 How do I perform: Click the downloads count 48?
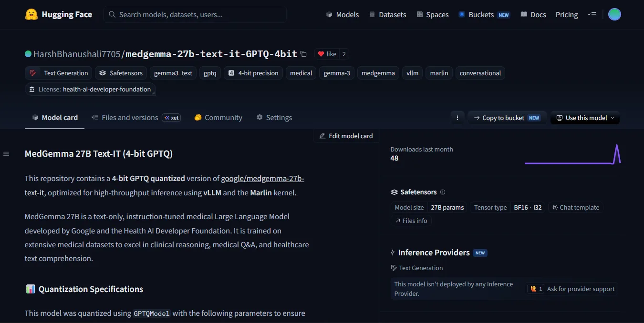coord(395,158)
